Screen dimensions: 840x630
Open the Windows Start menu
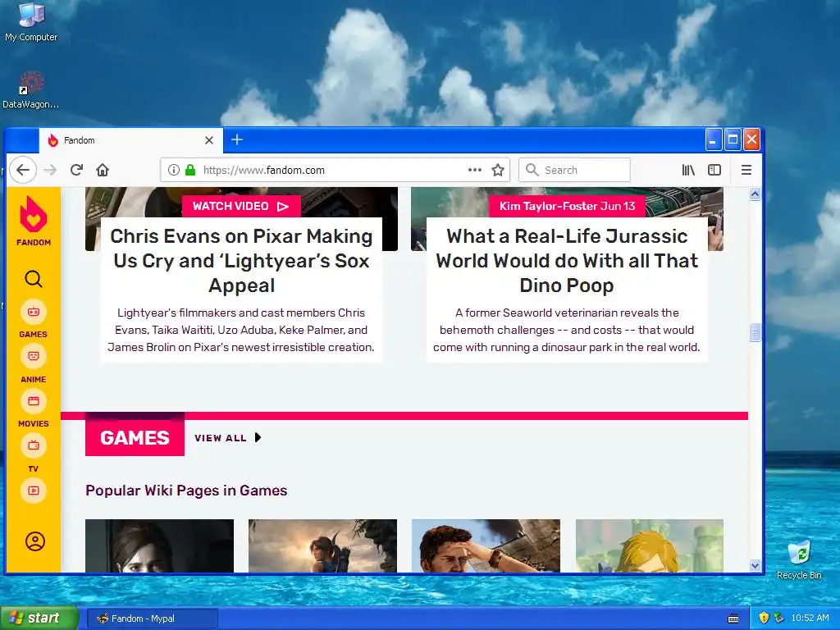coord(39,618)
